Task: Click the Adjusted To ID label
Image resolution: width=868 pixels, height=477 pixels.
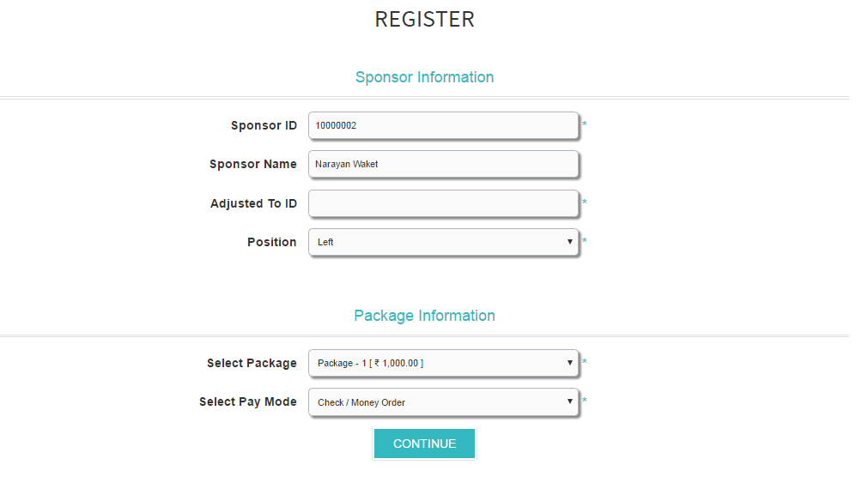Action: [253, 203]
